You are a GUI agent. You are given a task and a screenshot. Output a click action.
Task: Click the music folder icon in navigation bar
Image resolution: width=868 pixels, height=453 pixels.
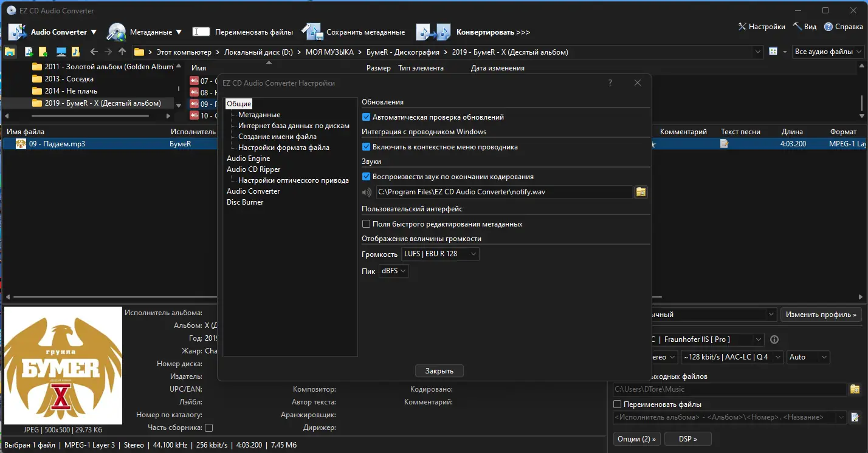pyautogui.click(x=75, y=52)
